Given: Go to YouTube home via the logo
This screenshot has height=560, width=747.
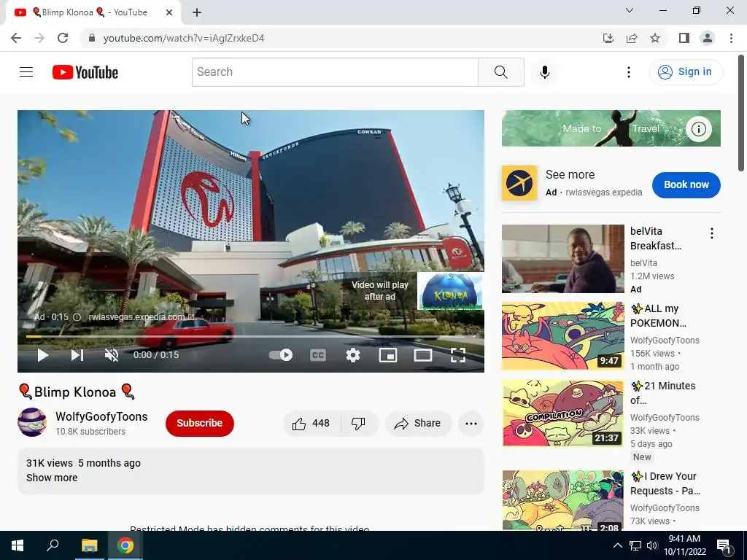Looking at the screenshot, I should pyautogui.click(x=85, y=72).
